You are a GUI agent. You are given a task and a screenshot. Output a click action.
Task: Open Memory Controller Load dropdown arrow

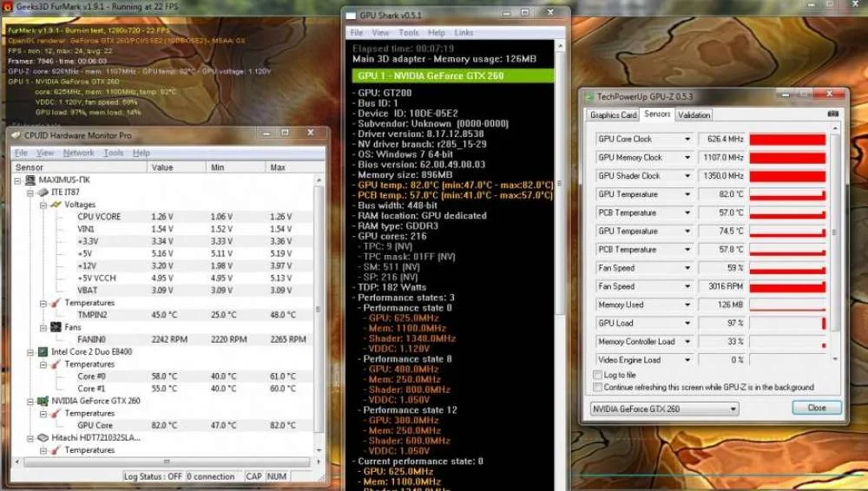pos(687,342)
